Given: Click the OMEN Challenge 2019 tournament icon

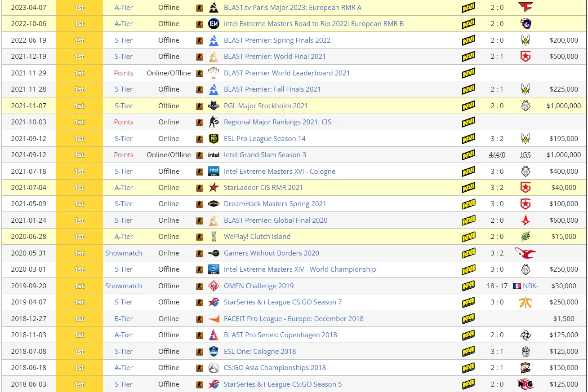Looking at the screenshot, I should [x=214, y=286].
